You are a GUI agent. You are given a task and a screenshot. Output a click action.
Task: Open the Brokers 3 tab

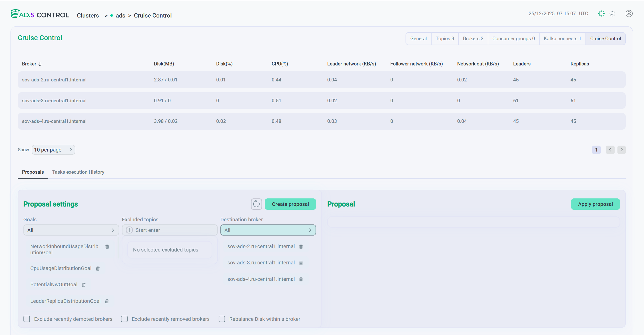click(473, 38)
